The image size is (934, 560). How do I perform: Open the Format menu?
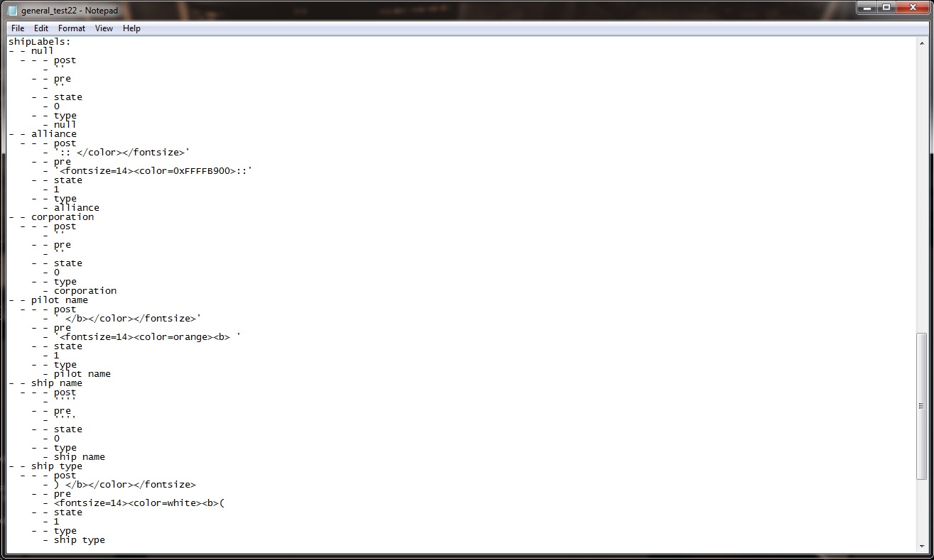tap(72, 28)
